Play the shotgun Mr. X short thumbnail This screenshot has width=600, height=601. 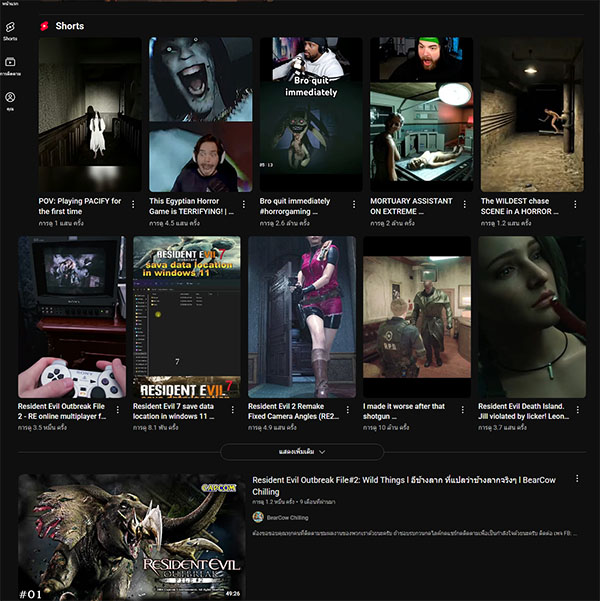pyautogui.click(x=417, y=317)
